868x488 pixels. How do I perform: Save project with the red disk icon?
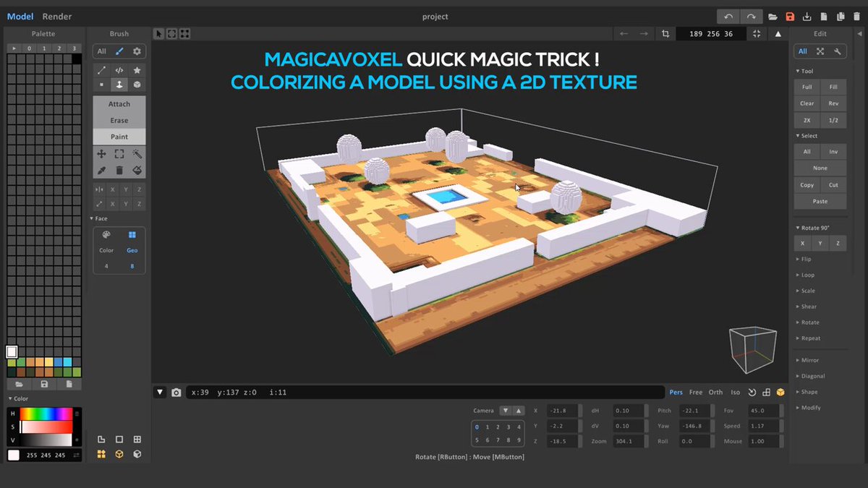click(x=790, y=17)
